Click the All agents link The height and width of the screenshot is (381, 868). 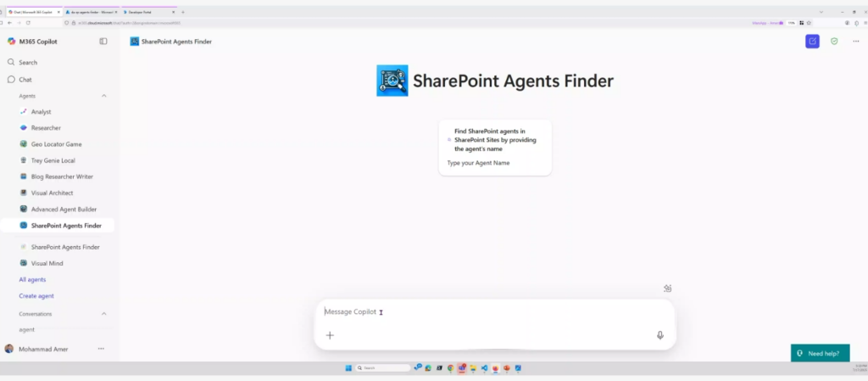pos(32,280)
